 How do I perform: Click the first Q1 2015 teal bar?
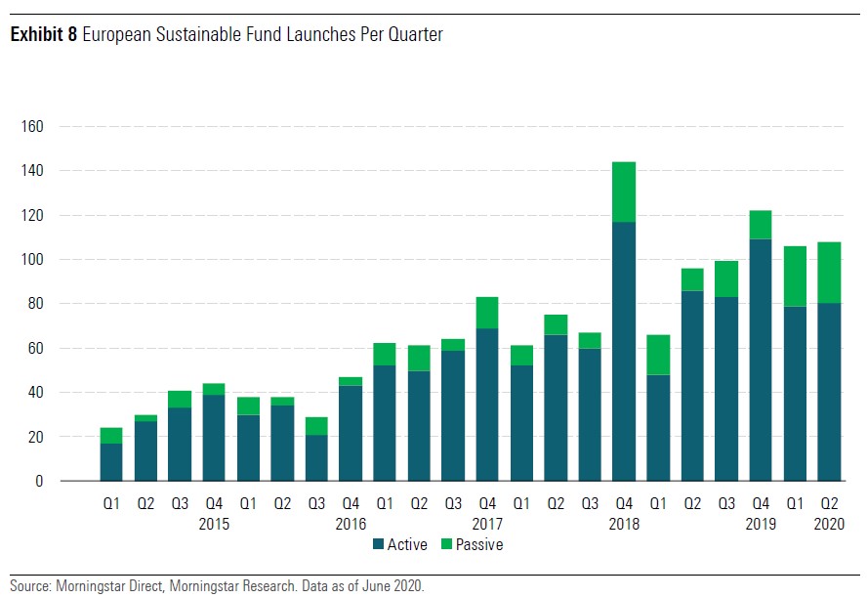(x=111, y=462)
